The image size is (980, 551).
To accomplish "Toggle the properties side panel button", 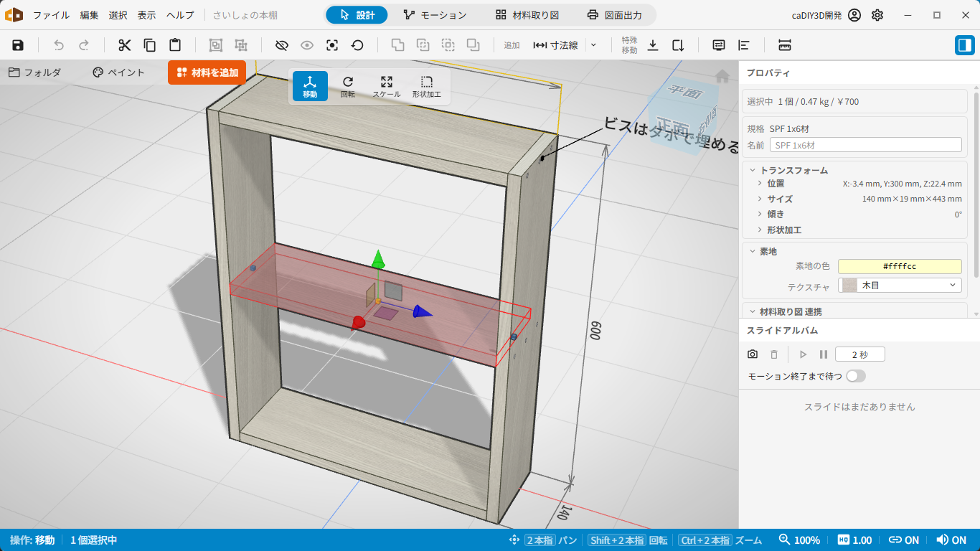I will [964, 45].
